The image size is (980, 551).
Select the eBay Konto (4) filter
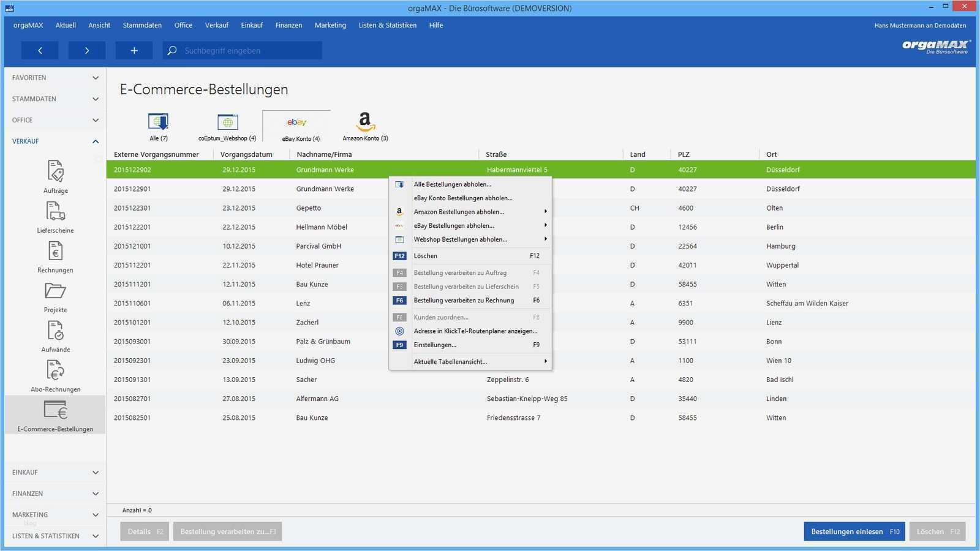click(x=297, y=127)
